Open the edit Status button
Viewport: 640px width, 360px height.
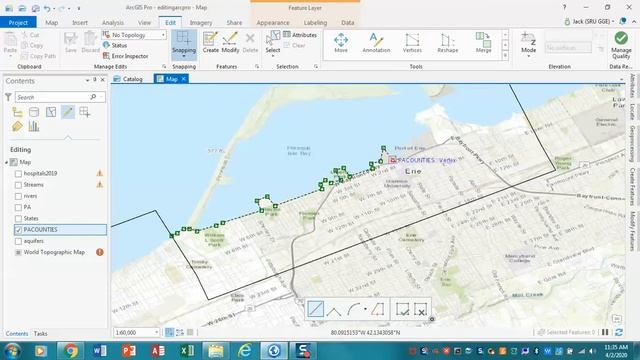click(x=115, y=45)
